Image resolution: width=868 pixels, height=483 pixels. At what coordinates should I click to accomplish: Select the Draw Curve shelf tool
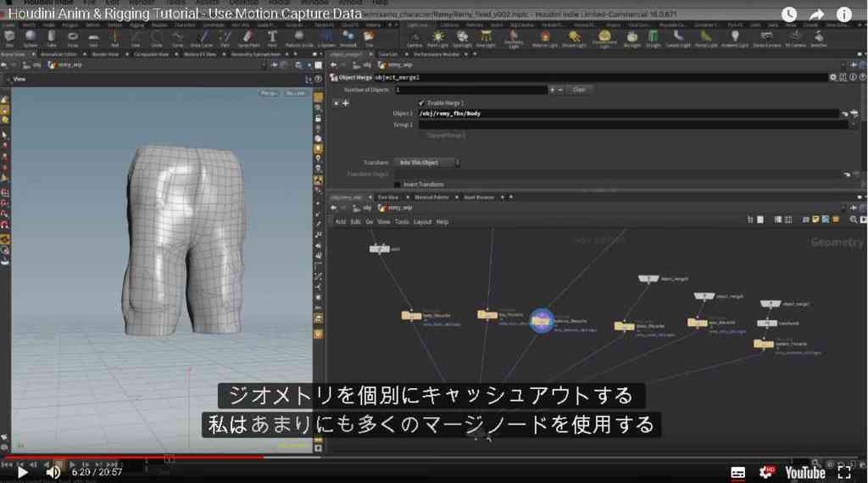(202, 38)
